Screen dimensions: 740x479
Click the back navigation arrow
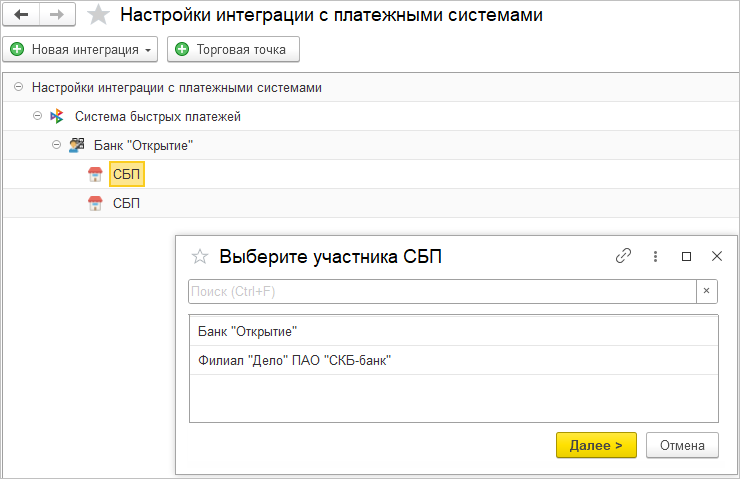tap(22, 15)
